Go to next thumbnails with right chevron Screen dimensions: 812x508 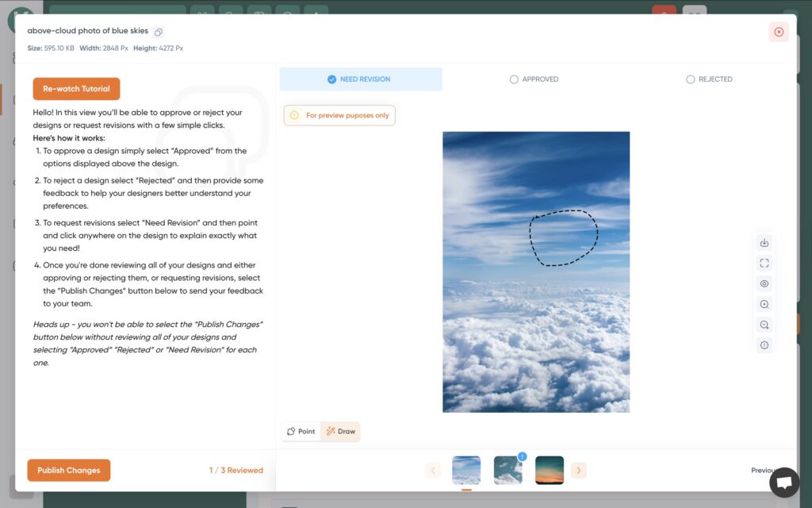[579, 471]
